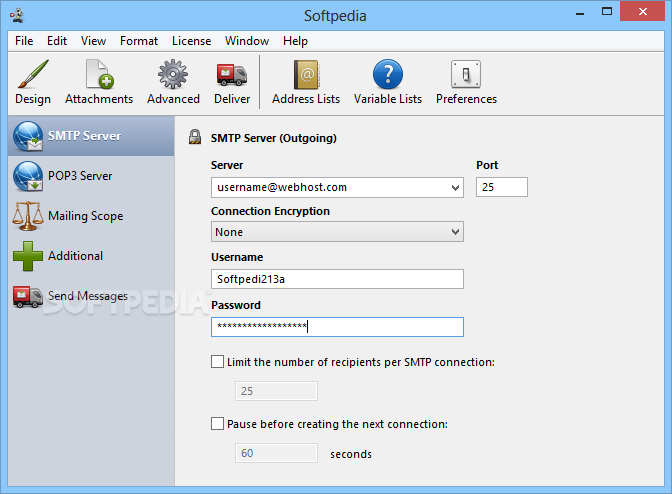Click the padlock icon beside SMTP Server heading

coord(195,137)
